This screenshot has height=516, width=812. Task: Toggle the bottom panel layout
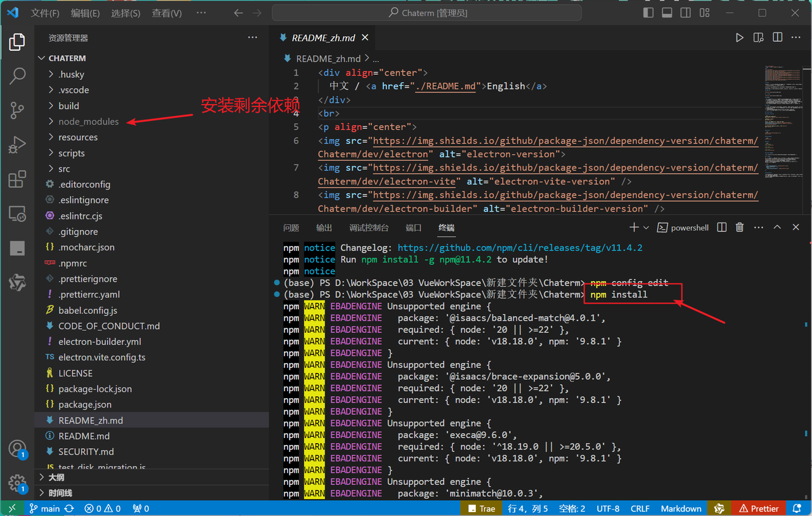[667, 13]
